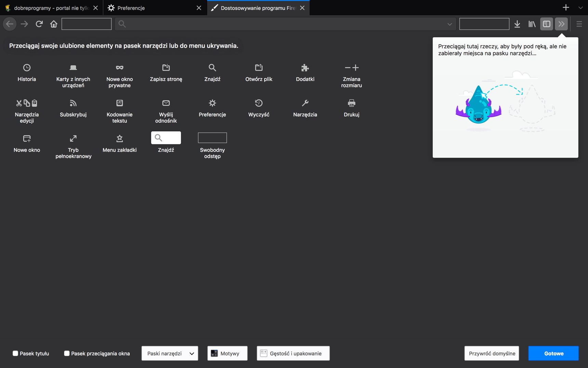
Task: Open a new tab with plus button
Action: pyautogui.click(x=566, y=8)
